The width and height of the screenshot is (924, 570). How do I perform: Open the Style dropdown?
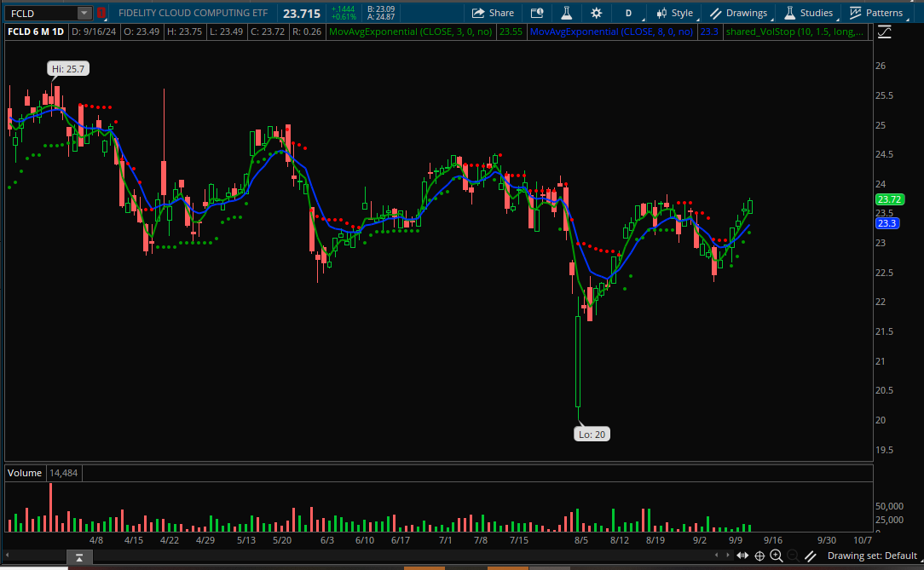tap(674, 13)
